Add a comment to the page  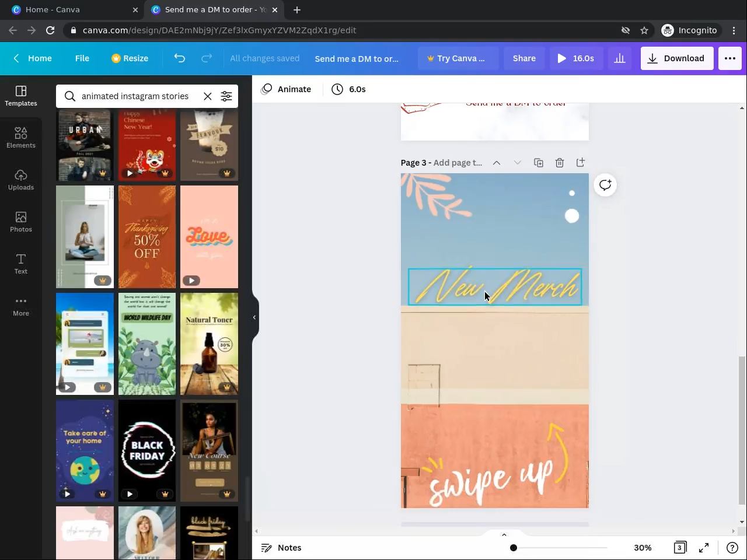coord(605,185)
